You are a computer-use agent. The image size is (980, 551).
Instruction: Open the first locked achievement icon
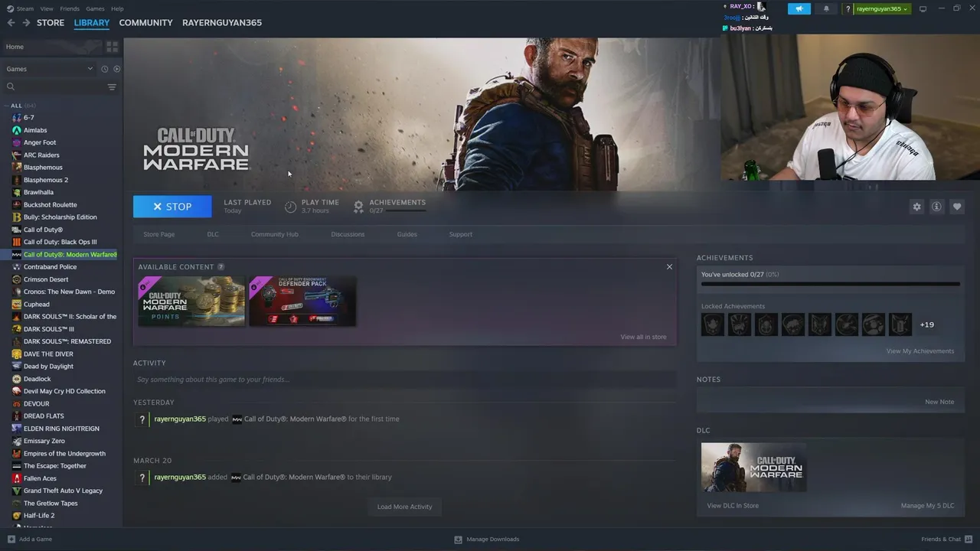pos(713,324)
